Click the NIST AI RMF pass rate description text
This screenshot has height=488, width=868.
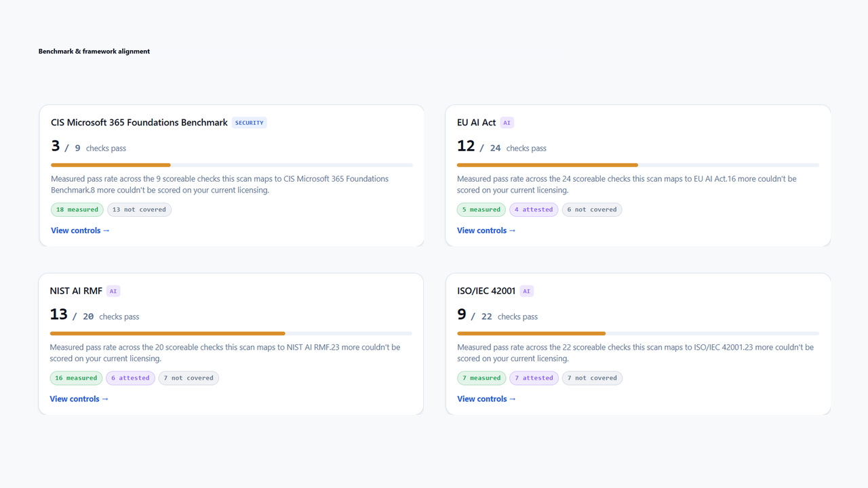pyautogui.click(x=225, y=352)
